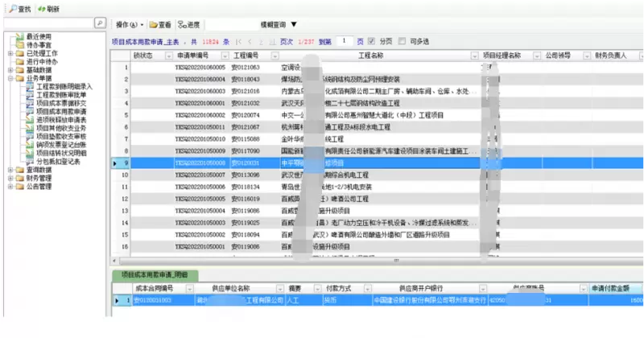Click the page number input field
644x338 pixels.
point(344,40)
